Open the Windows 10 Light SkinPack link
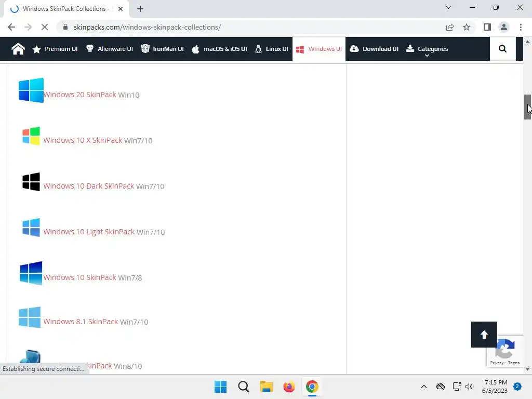 [x=89, y=232]
